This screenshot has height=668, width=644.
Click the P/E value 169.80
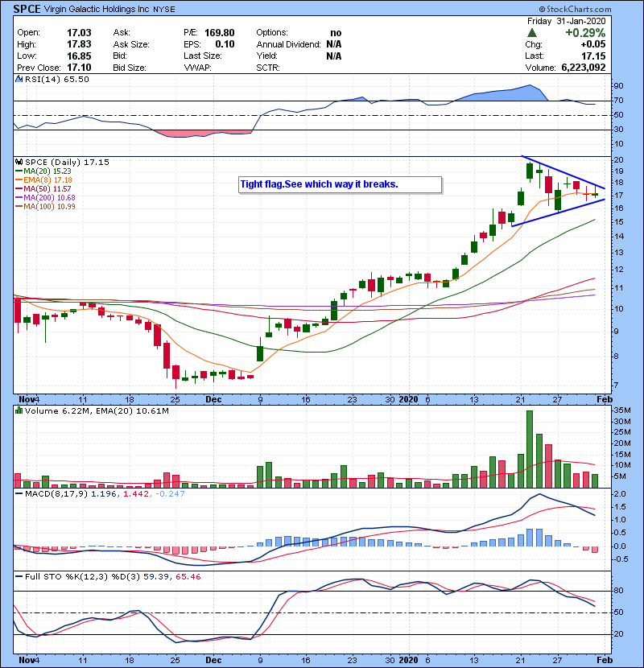coord(220,33)
